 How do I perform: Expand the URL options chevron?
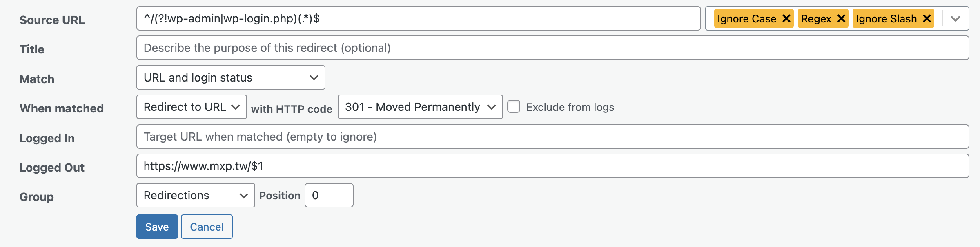tap(955, 19)
